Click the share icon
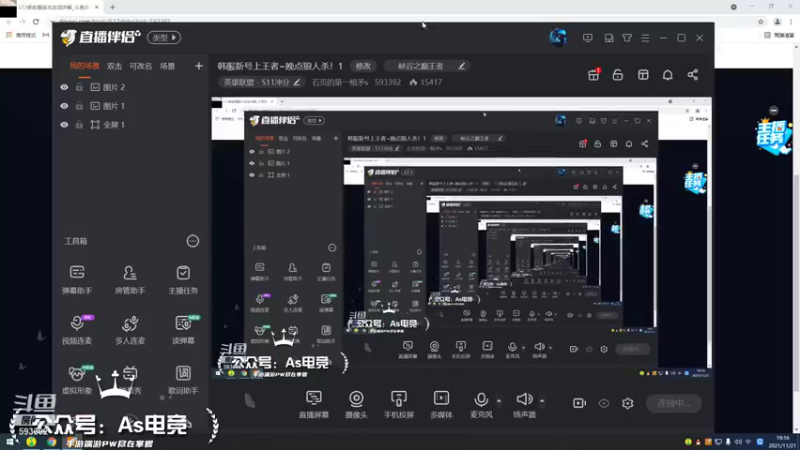 pyautogui.click(x=692, y=75)
